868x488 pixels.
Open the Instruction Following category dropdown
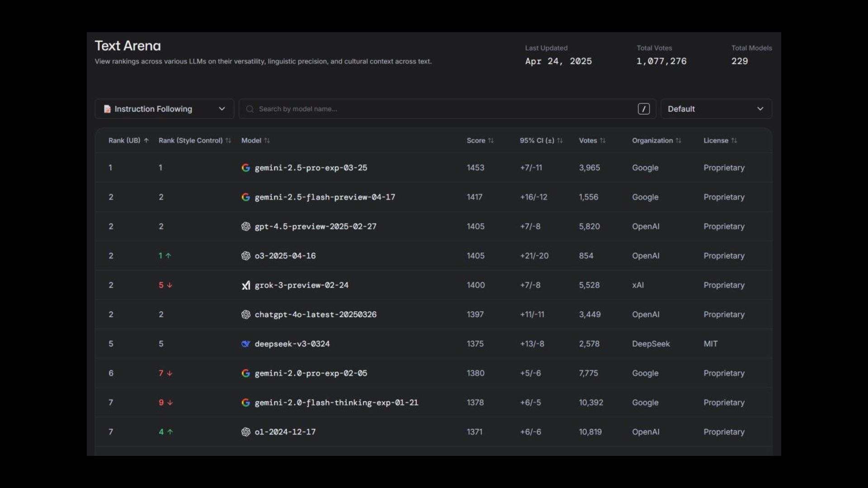tap(164, 109)
